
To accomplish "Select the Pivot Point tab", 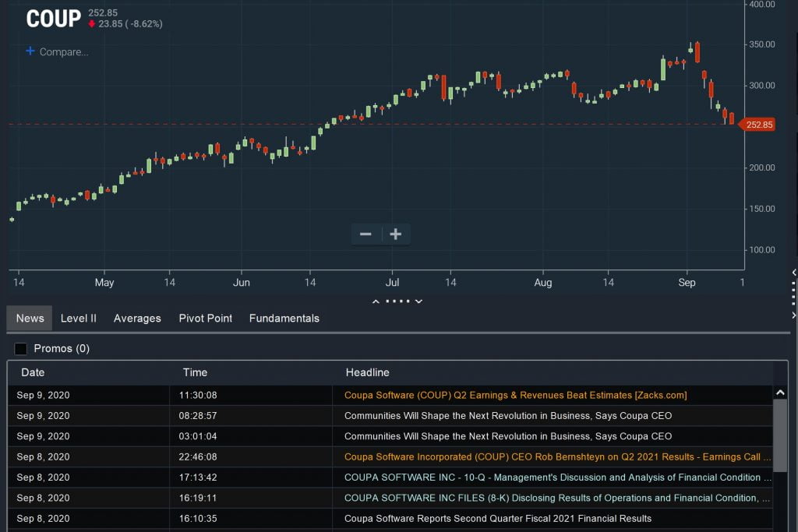I will pos(205,318).
